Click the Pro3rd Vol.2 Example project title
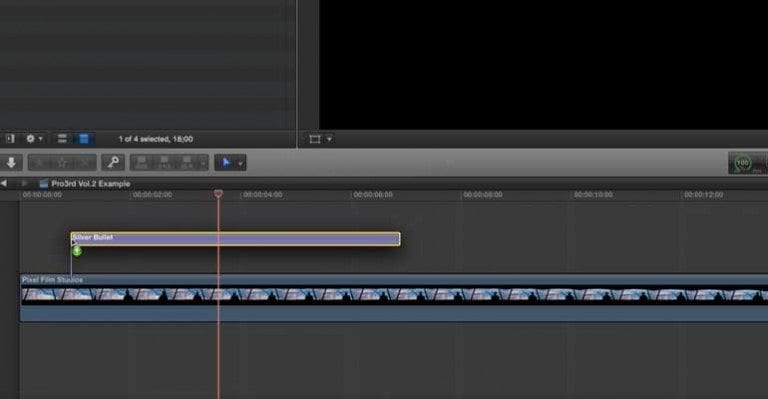Image resolution: width=768 pixels, height=399 pixels. [x=91, y=184]
